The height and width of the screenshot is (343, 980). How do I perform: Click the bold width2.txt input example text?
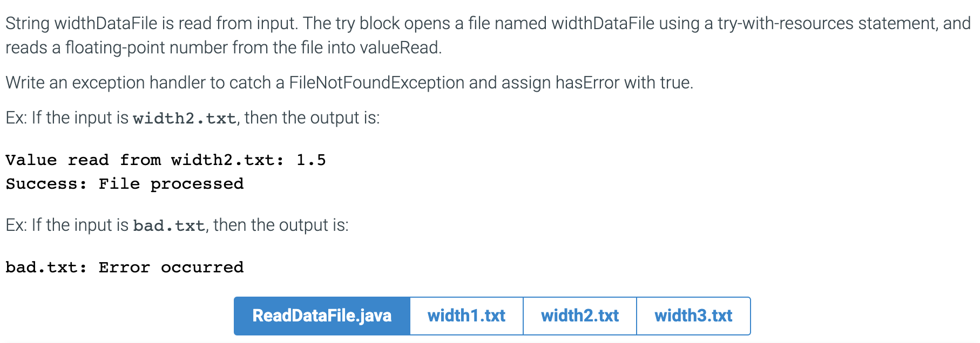185,118
